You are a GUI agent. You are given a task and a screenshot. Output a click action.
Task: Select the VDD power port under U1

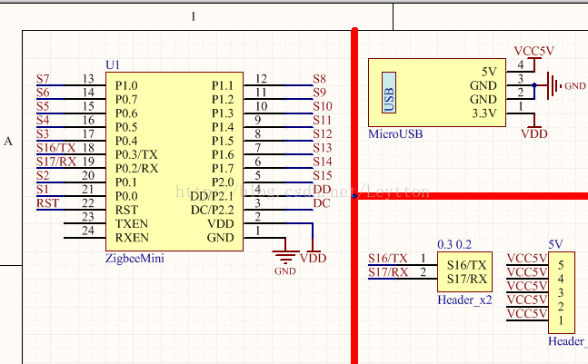point(313,258)
